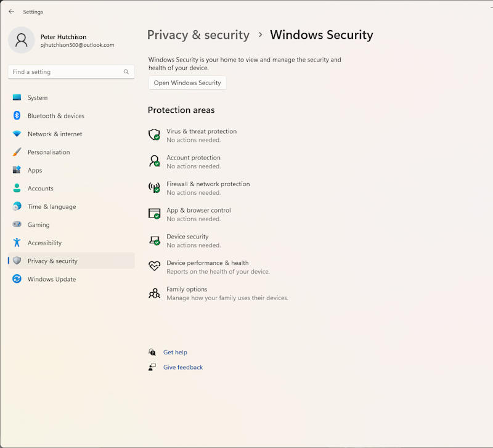This screenshot has width=493, height=448.
Task: Click the Virus & threat protection shield icon
Action: point(154,134)
